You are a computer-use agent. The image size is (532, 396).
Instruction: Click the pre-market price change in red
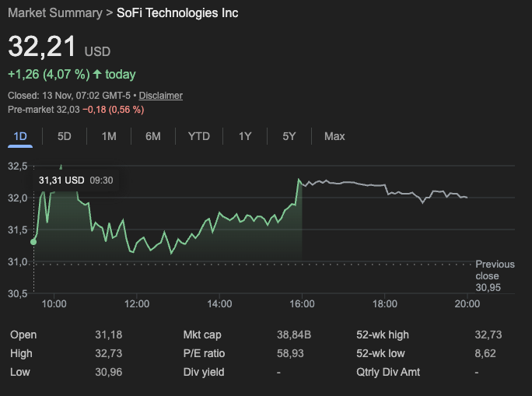click(114, 110)
